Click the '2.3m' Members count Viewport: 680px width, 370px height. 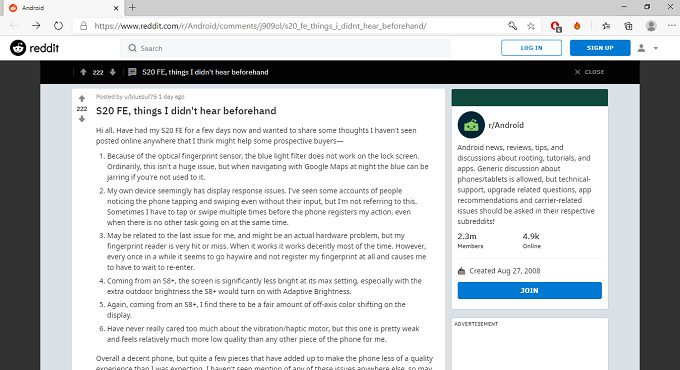(x=467, y=236)
